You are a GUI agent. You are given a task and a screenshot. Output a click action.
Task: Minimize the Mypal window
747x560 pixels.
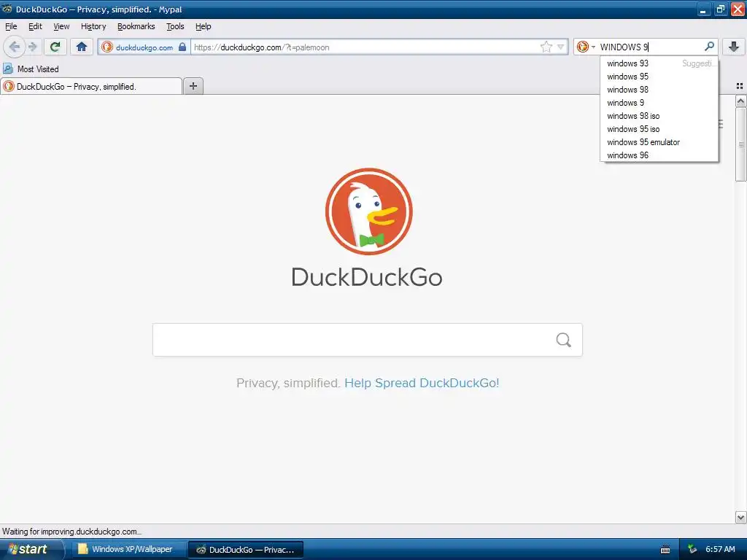coord(703,9)
